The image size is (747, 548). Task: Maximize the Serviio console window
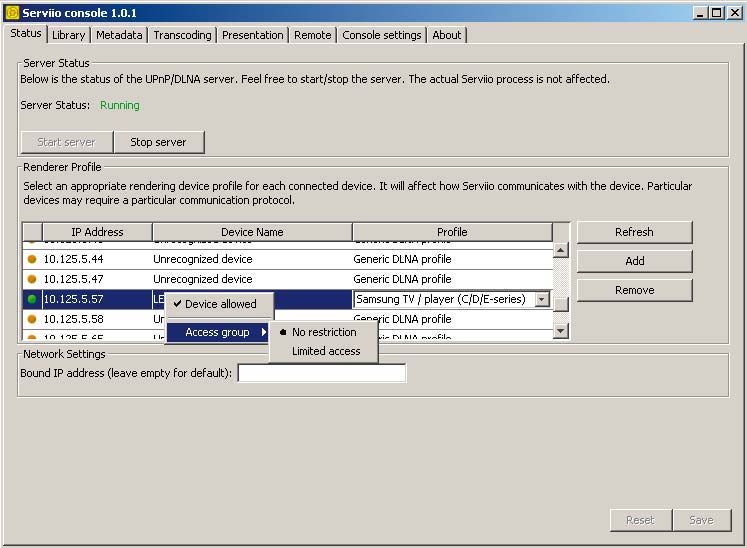(x=716, y=13)
